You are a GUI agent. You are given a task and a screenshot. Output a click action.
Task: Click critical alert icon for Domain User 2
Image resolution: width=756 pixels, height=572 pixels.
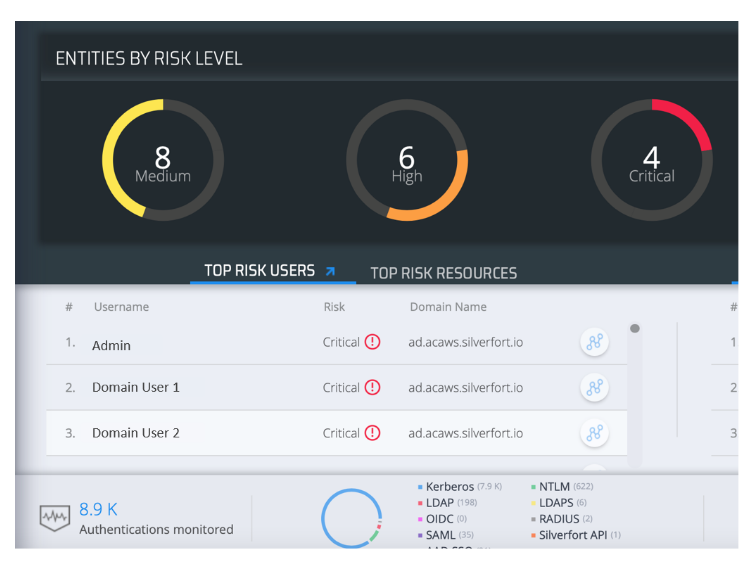pos(372,433)
